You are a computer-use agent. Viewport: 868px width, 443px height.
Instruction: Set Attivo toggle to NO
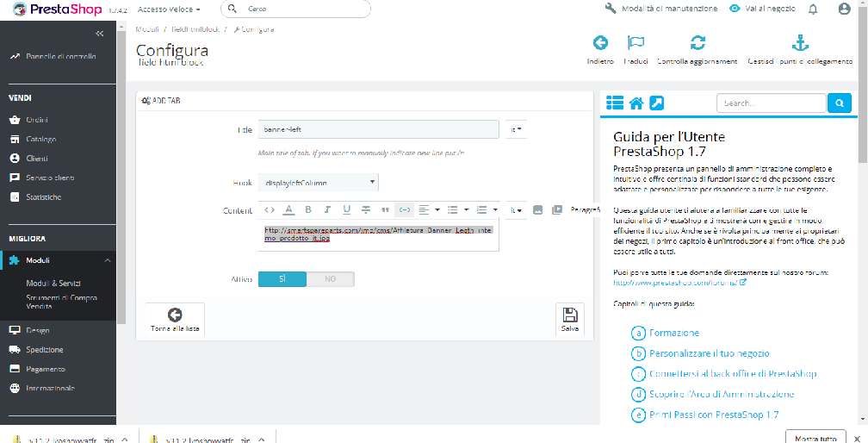click(331, 279)
